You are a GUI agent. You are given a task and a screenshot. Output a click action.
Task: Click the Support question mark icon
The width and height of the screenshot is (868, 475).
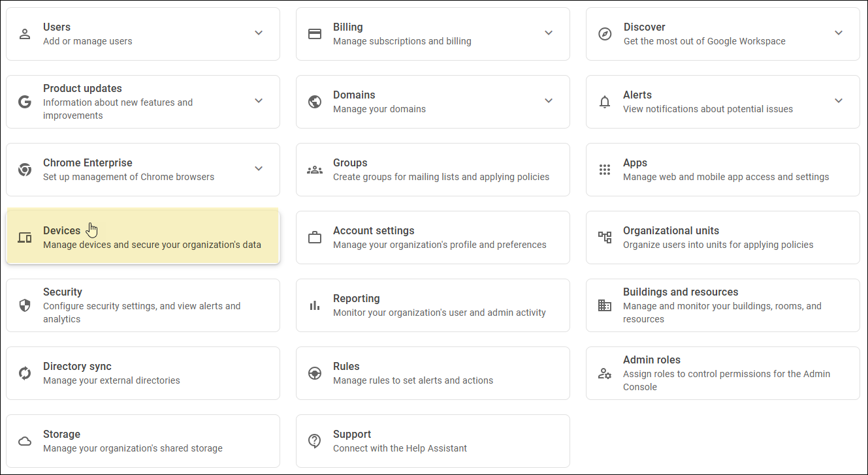315,441
